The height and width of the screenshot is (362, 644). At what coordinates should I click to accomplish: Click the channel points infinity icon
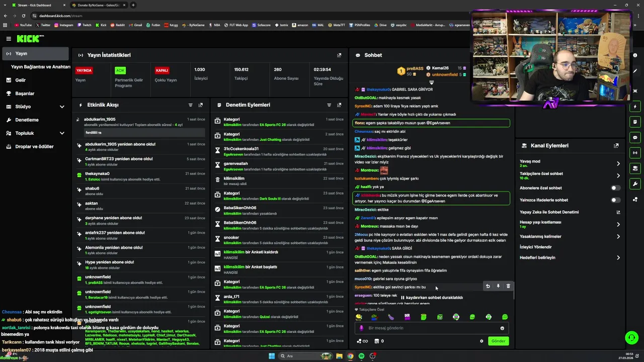coord(362,341)
